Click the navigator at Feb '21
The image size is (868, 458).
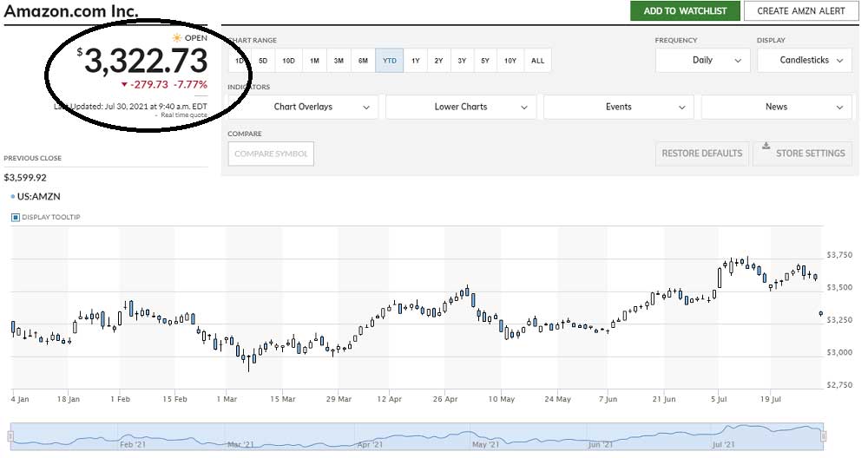(x=133, y=444)
